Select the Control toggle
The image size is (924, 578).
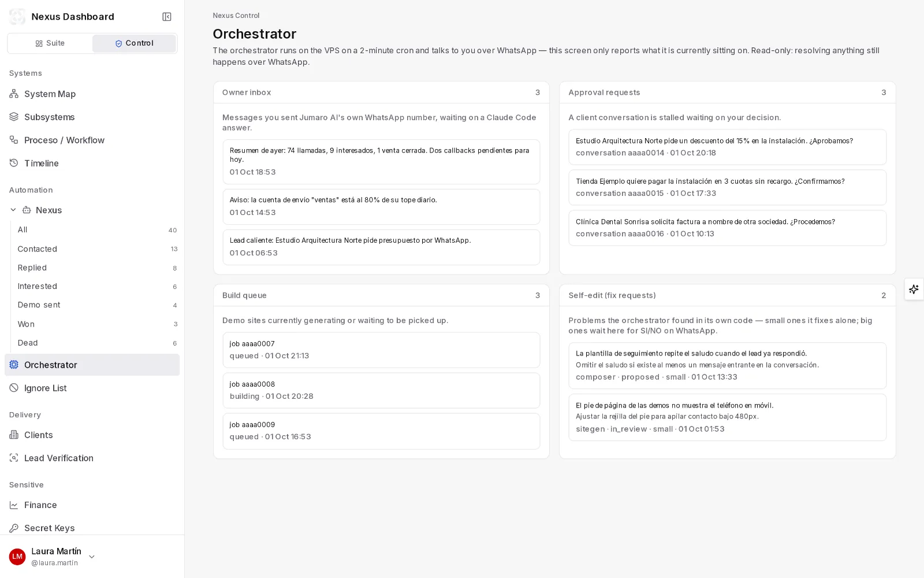(x=134, y=43)
